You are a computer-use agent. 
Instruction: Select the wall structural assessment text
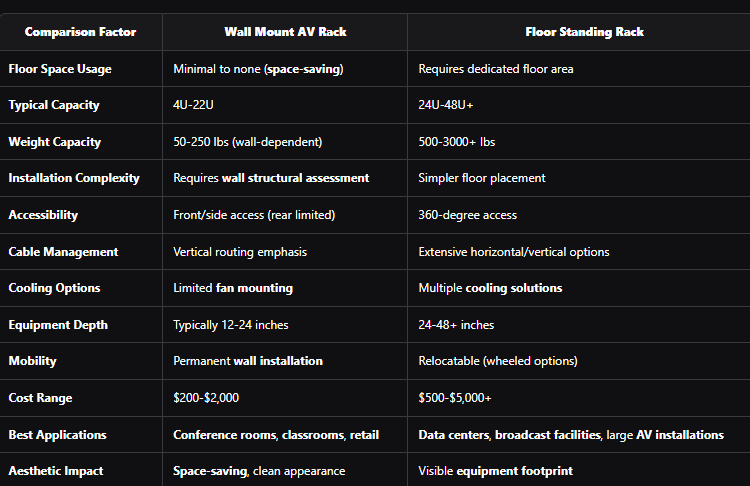tap(295, 178)
